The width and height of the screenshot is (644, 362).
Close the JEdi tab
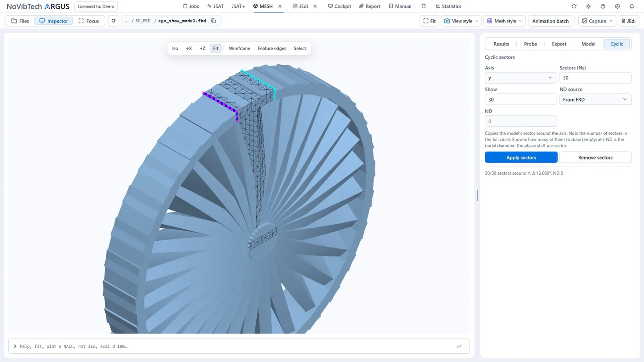point(315,6)
